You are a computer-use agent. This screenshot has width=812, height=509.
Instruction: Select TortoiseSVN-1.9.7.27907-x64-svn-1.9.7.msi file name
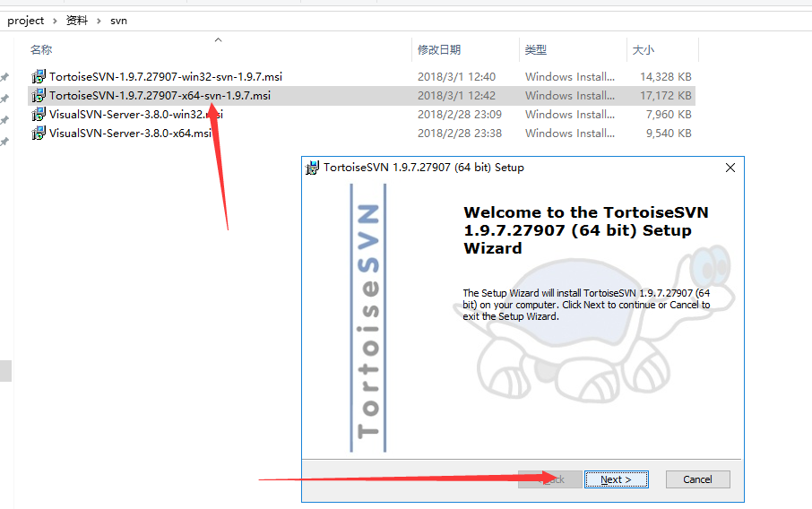tap(160, 95)
